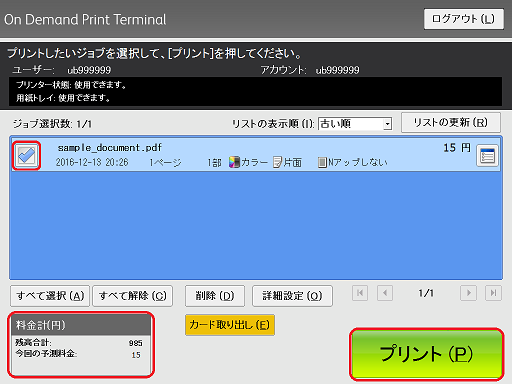Select all jobs with すべて選択 (A)

point(50,296)
